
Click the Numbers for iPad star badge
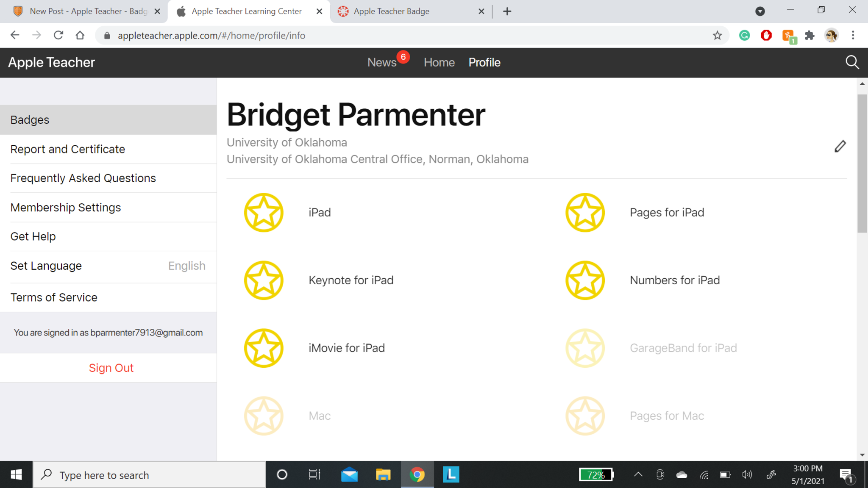pyautogui.click(x=585, y=280)
